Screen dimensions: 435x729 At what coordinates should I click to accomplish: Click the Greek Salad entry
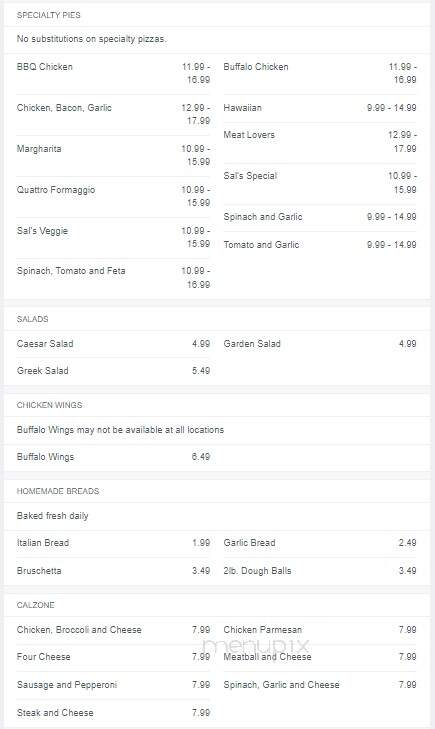(43, 371)
